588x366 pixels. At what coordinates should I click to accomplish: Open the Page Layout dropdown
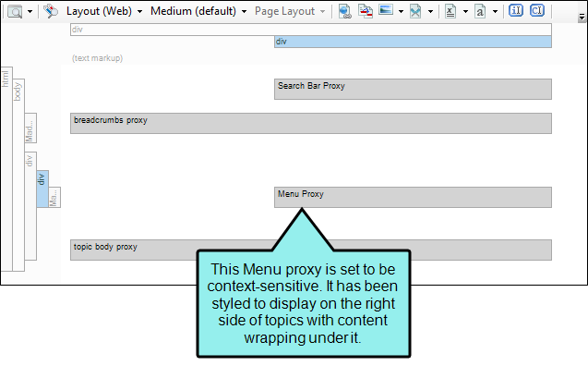pos(290,11)
